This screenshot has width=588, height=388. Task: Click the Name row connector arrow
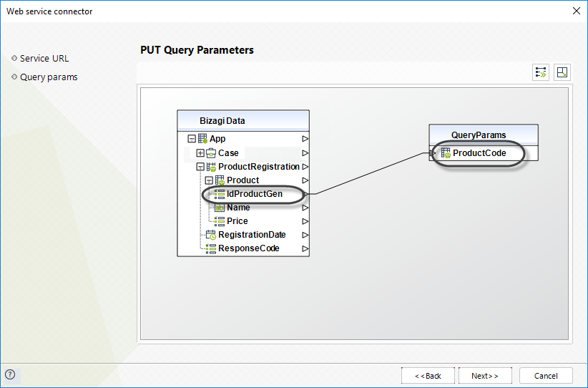[305, 208]
